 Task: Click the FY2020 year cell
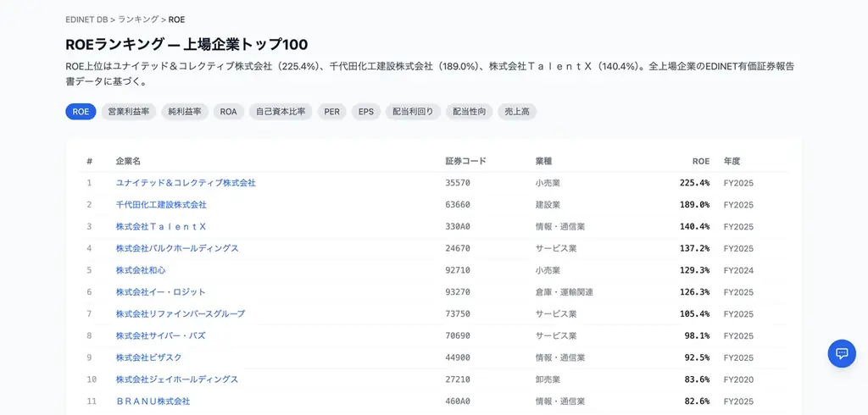[x=738, y=379]
